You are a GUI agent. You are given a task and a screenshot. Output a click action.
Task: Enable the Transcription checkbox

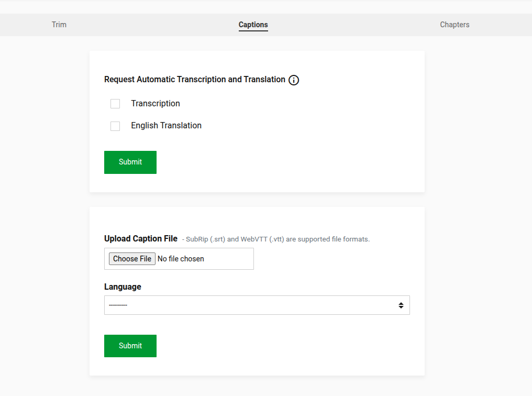pos(115,104)
